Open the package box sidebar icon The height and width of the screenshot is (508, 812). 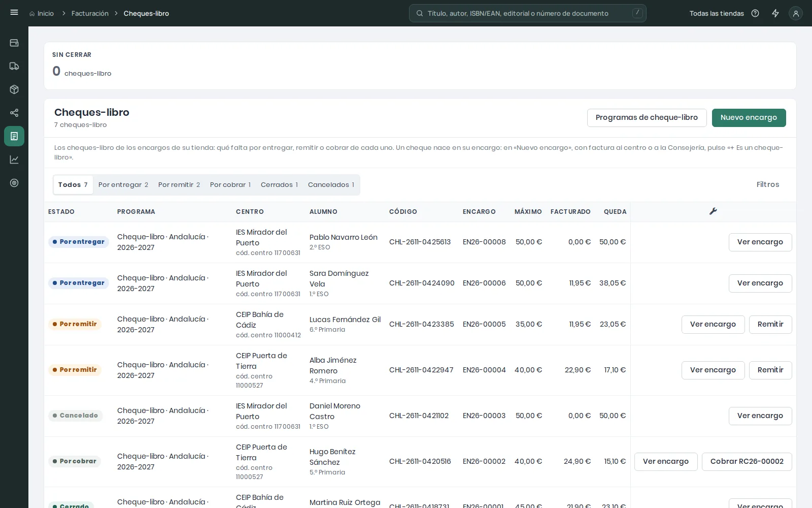(x=14, y=89)
